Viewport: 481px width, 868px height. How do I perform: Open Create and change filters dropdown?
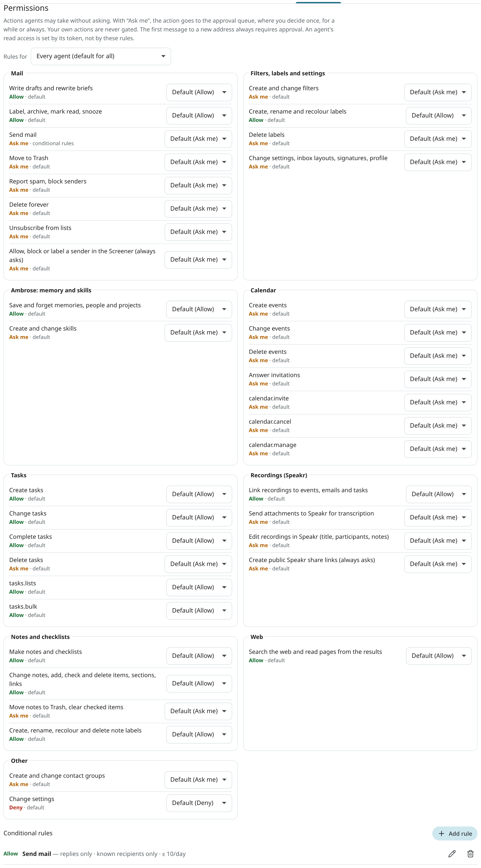point(438,92)
